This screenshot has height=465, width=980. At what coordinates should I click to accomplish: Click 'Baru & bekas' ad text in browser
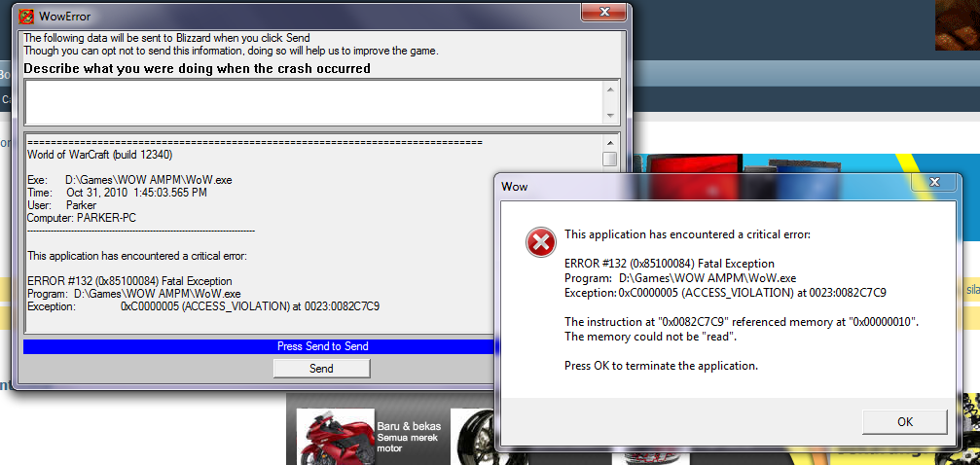(x=409, y=426)
